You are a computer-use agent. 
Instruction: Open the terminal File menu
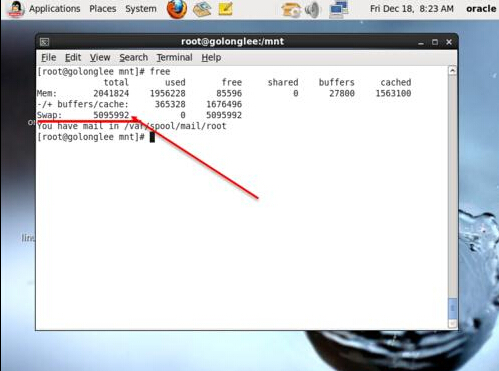[x=48, y=58]
